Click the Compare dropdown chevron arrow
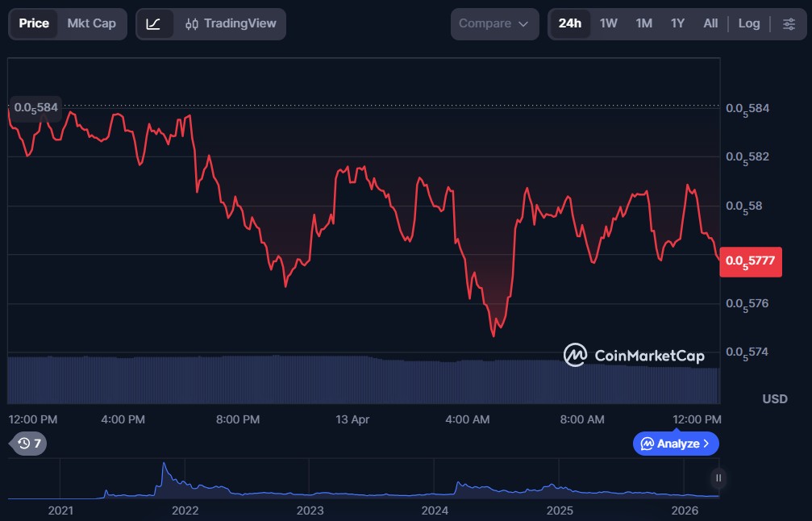This screenshot has height=521, width=812. click(x=523, y=24)
